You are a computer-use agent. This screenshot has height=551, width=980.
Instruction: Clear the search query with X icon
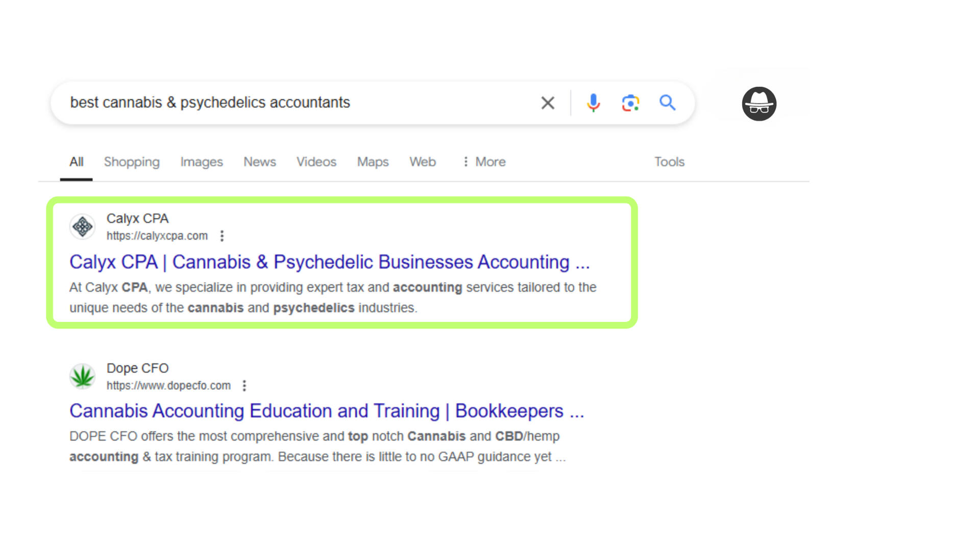(x=548, y=103)
